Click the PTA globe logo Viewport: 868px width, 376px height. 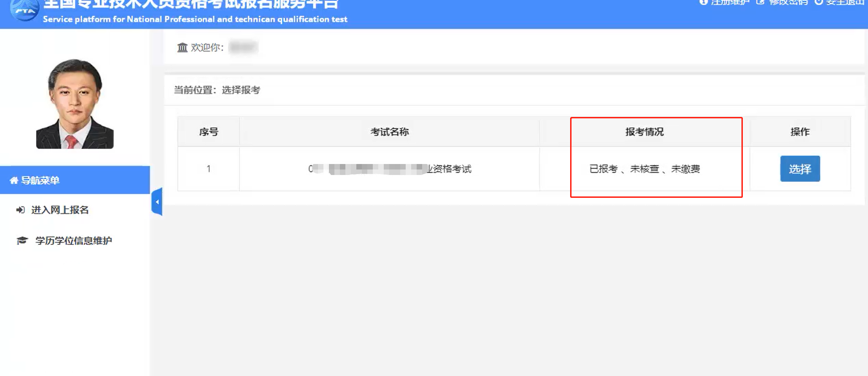(x=25, y=10)
